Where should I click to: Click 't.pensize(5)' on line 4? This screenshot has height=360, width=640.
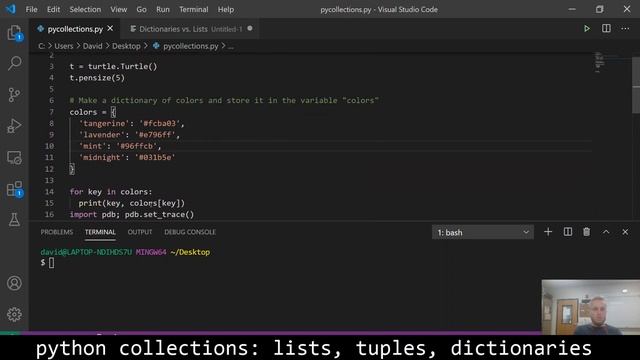(97, 78)
